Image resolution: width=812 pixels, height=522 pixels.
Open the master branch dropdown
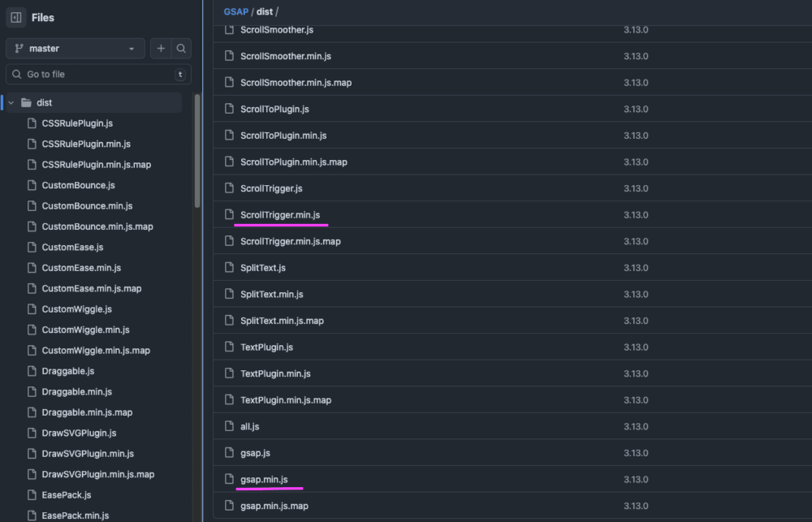point(76,49)
